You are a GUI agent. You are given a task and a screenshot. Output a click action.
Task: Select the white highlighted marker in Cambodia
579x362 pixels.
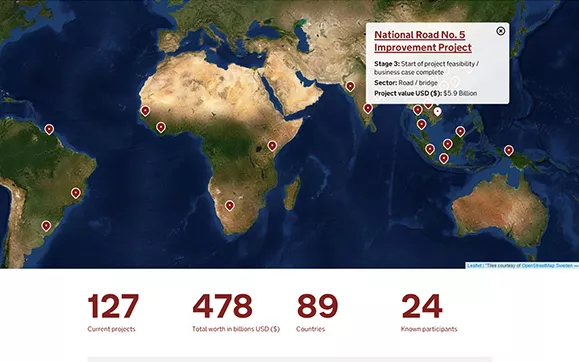tap(438, 112)
